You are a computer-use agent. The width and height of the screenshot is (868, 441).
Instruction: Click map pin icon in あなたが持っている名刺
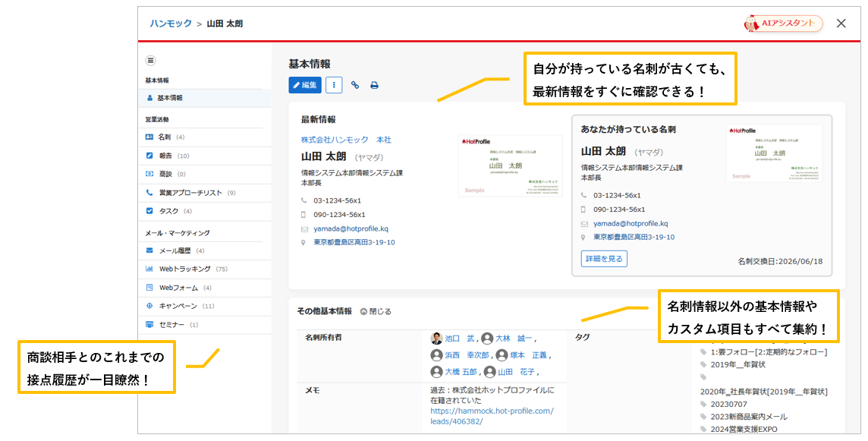(x=583, y=237)
